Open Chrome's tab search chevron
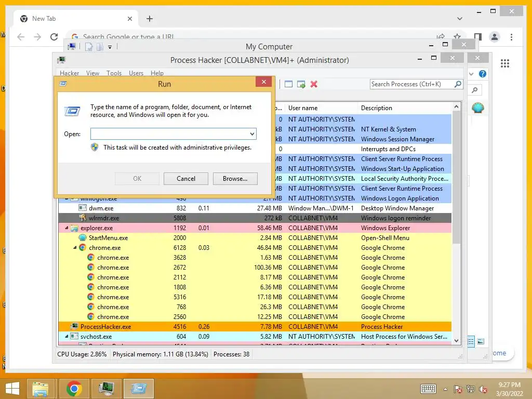 click(460, 19)
